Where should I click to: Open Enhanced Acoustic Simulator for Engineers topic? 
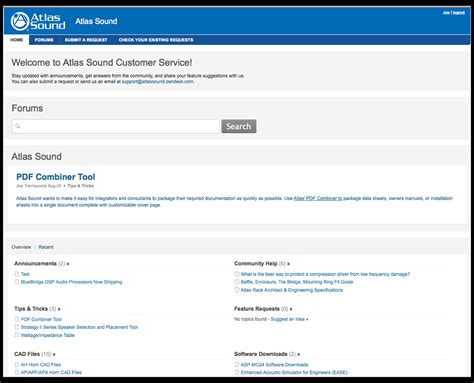[x=294, y=372]
